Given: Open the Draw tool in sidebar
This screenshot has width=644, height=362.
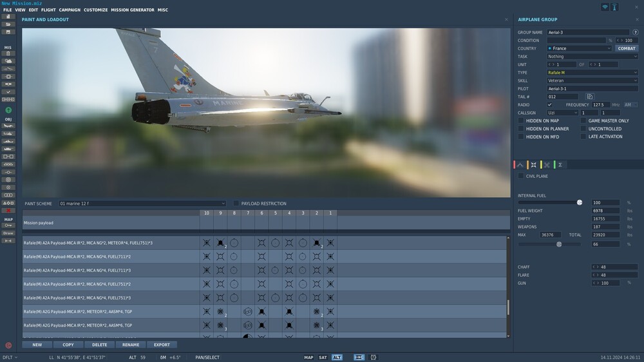Looking at the screenshot, I should (x=8, y=233).
